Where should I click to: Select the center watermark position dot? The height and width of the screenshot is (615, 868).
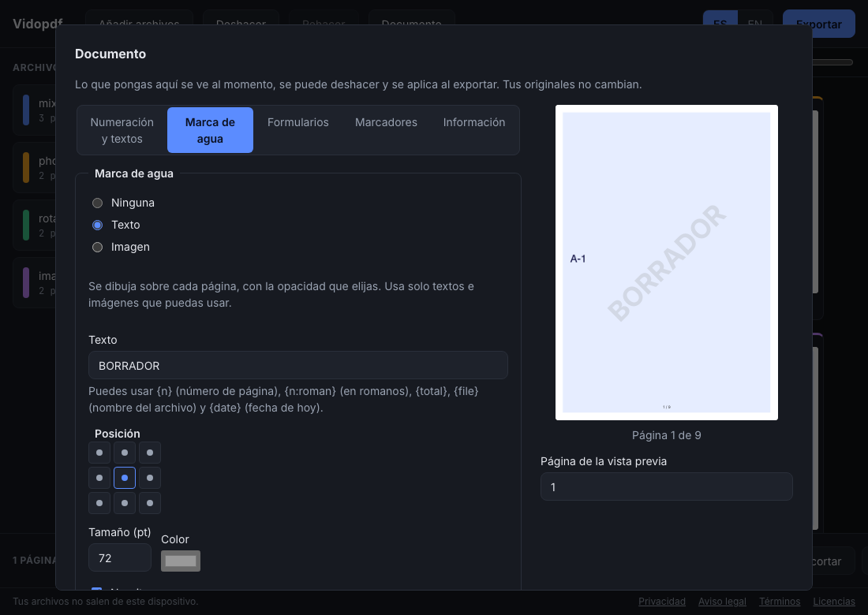coord(125,478)
